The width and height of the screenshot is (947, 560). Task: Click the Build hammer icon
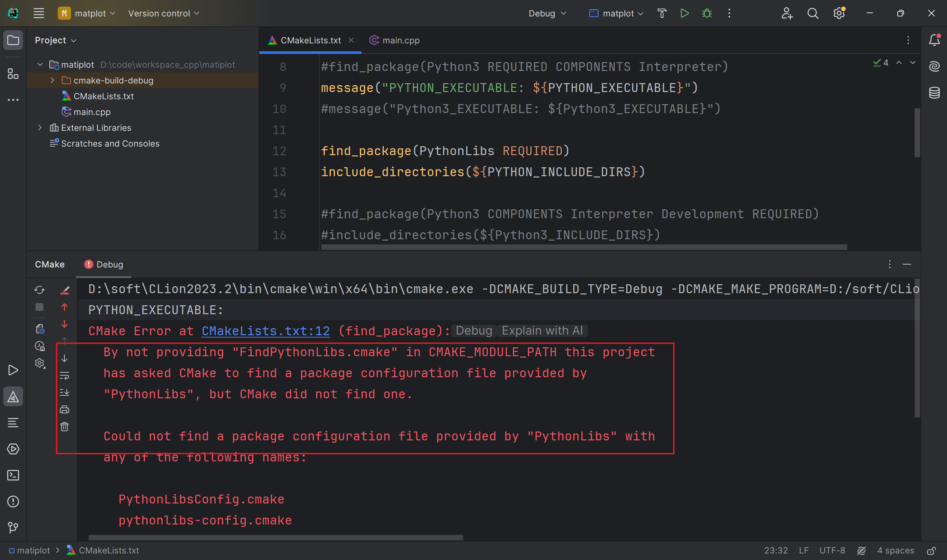pyautogui.click(x=662, y=13)
